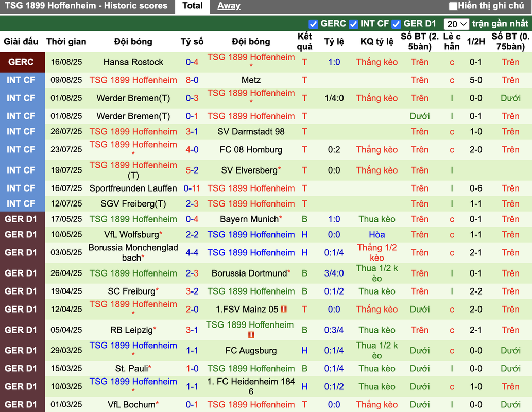Open SV Elversberg team link
The image size is (532, 412).
point(249,170)
